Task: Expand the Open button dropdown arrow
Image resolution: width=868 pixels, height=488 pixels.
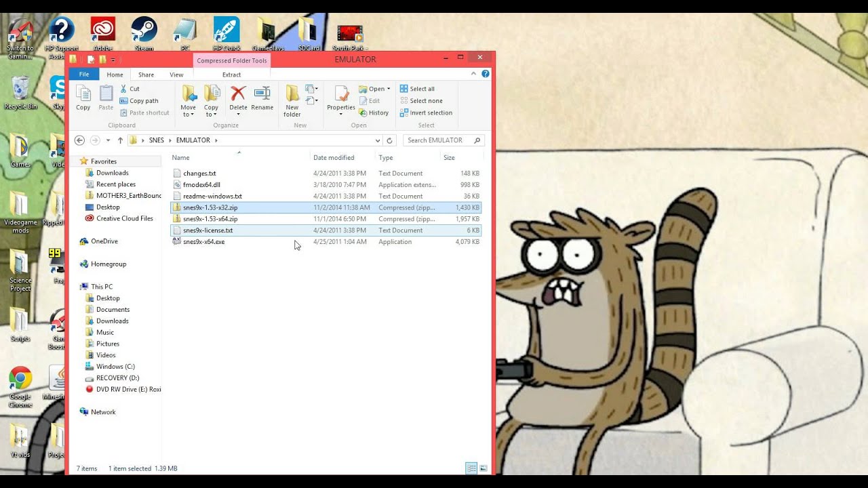Action: [x=389, y=89]
